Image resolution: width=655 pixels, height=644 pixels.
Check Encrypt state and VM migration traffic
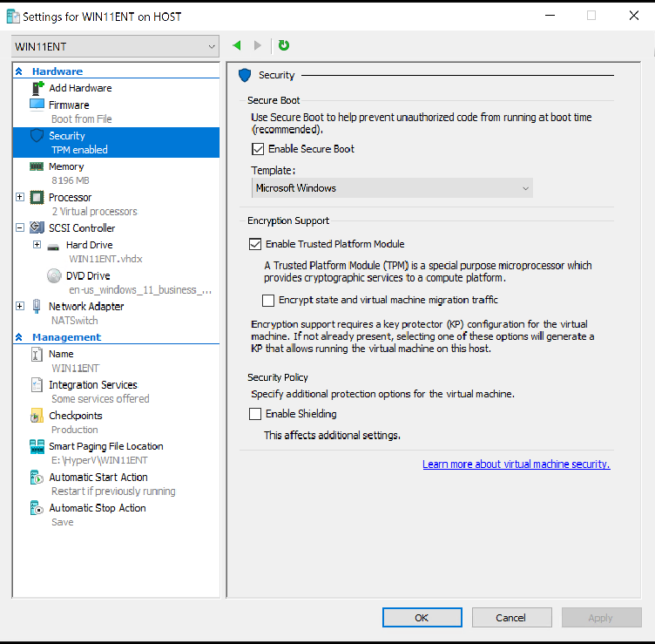pos(268,300)
